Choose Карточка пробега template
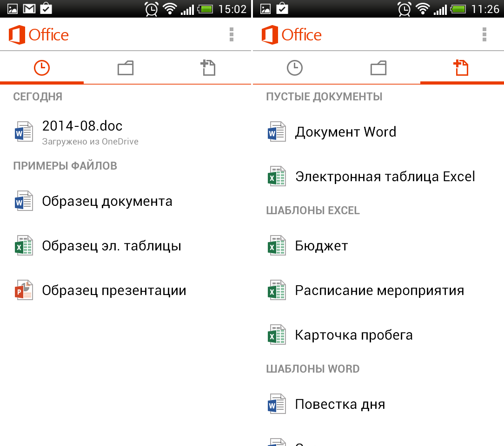The height and width of the screenshot is (446, 504). click(x=378, y=335)
